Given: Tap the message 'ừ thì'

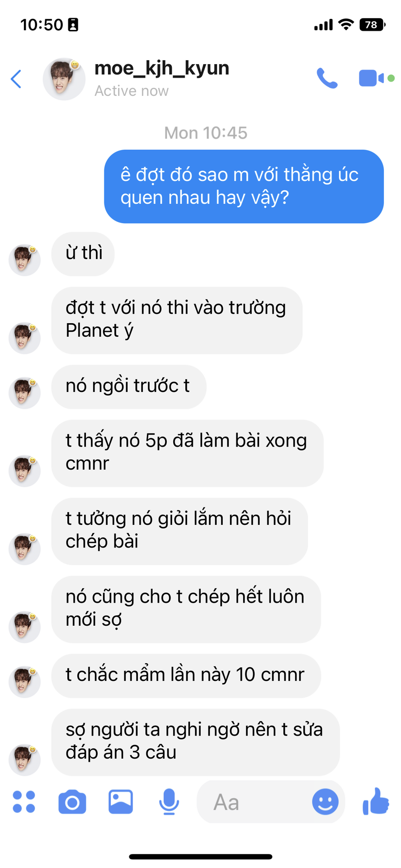Looking at the screenshot, I should 83,254.
